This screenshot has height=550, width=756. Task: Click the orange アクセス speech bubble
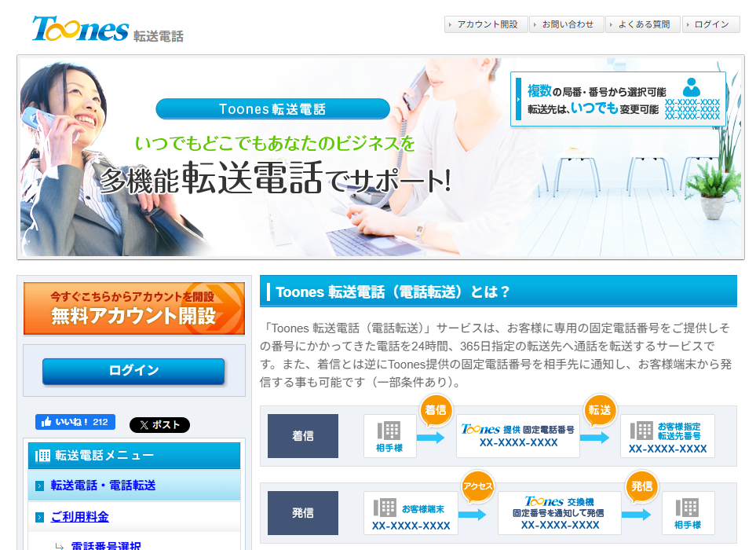477,486
